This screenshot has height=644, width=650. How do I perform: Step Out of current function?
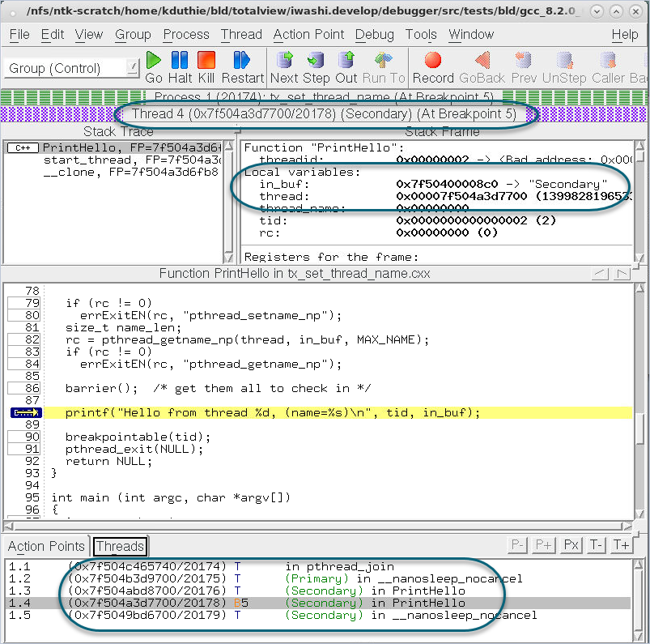coord(346,66)
